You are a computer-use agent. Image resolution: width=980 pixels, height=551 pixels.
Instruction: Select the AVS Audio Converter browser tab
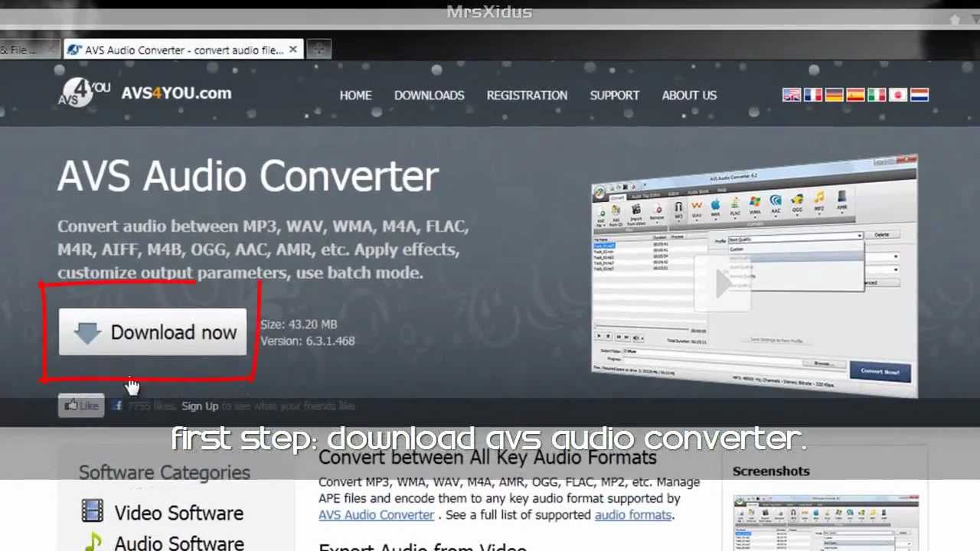[x=184, y=50]
